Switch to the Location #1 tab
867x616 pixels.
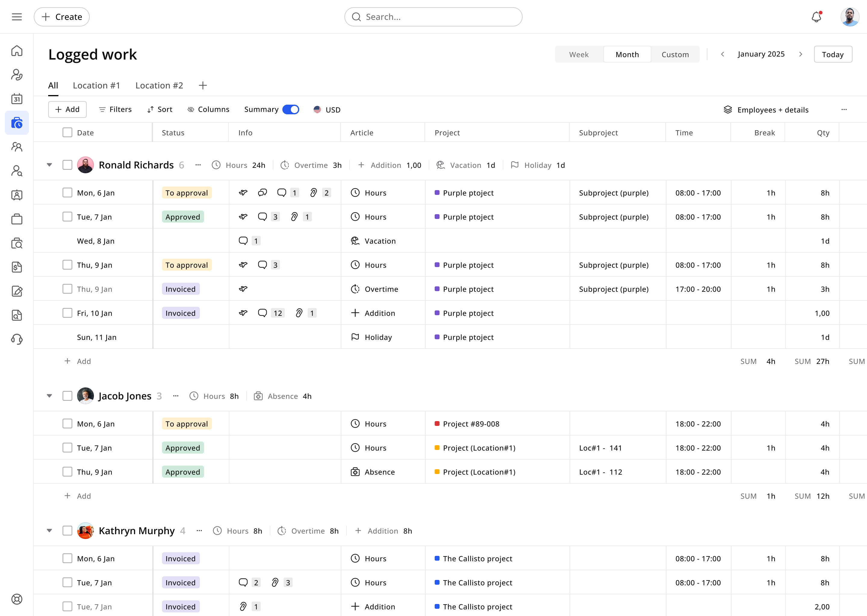[96, 85]
